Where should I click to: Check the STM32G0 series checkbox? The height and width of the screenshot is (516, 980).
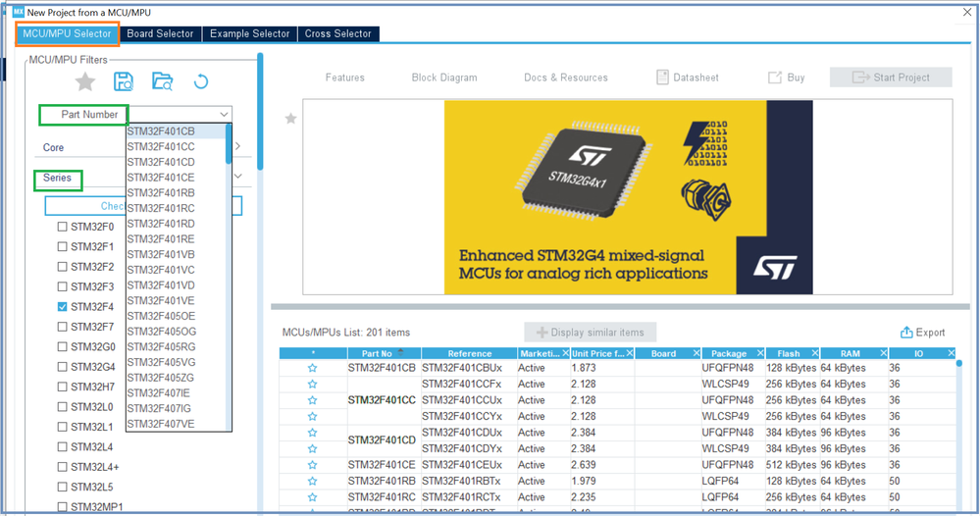(x=62, y=346)
